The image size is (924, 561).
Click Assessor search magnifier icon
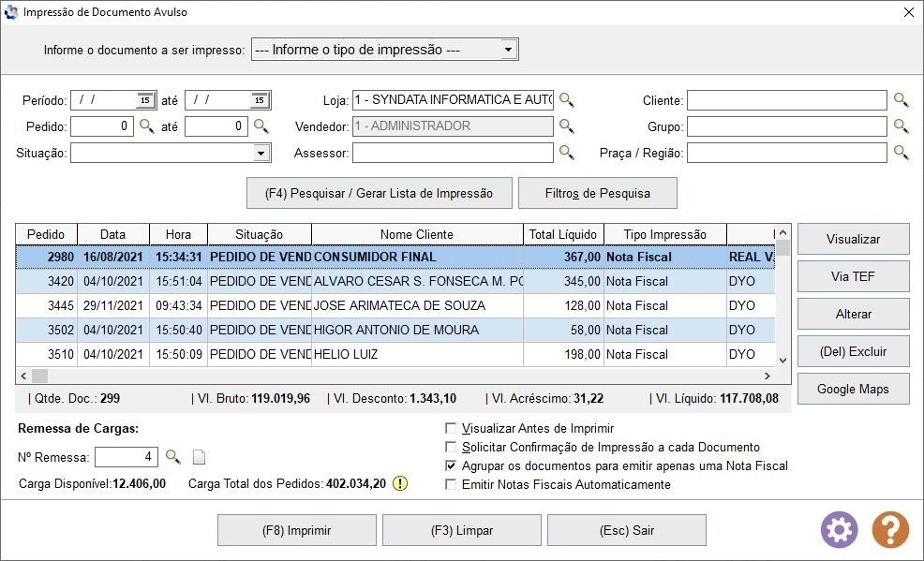[566, 153]
